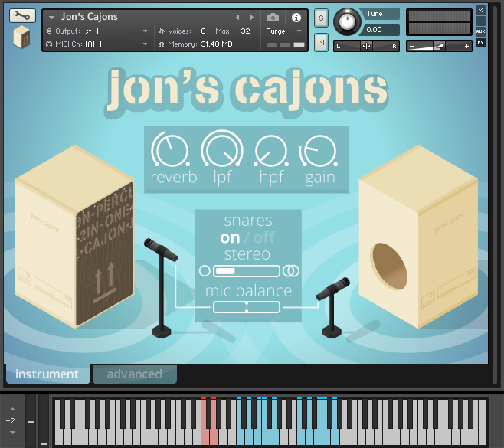The image size is (504, 448).
Task: Click the lpf filter knob
Action: 222,149
